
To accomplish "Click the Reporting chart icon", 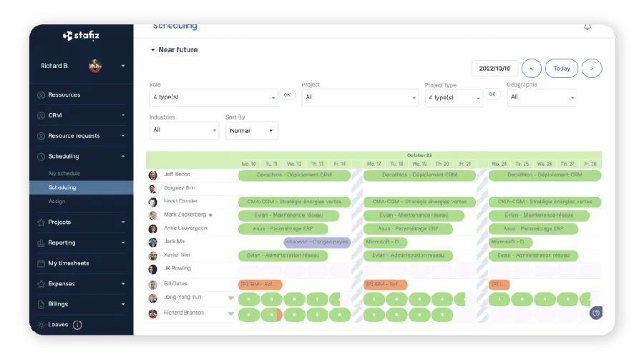I will (x=41, y=243).
